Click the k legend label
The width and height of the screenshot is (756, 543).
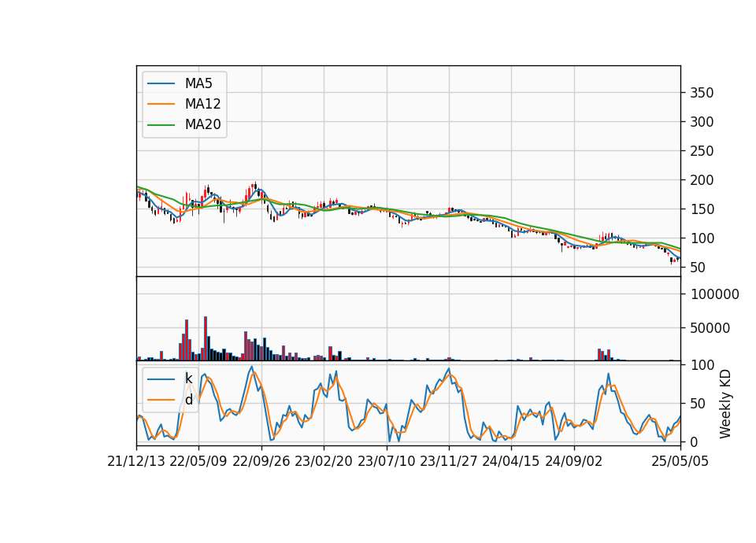point(188,379)
